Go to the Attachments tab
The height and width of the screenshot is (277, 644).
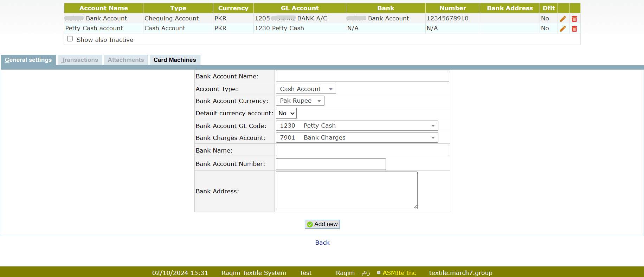pos(125,60)
